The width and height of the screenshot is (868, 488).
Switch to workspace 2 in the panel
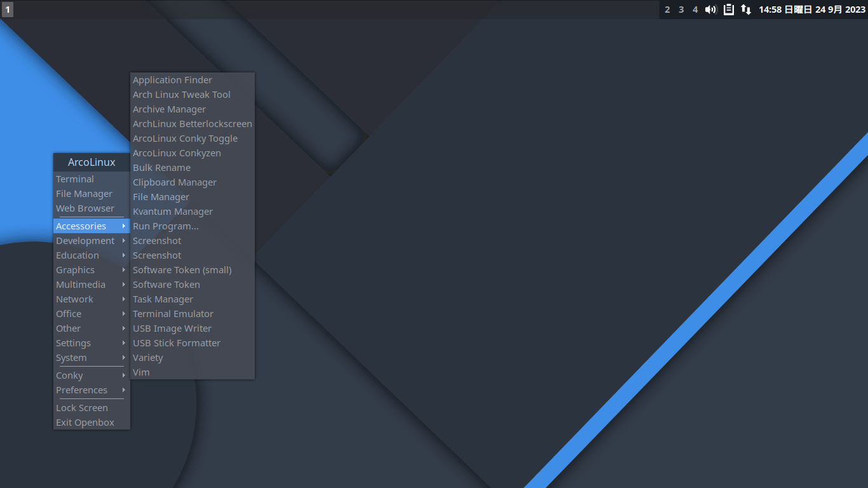click(667, 10)
